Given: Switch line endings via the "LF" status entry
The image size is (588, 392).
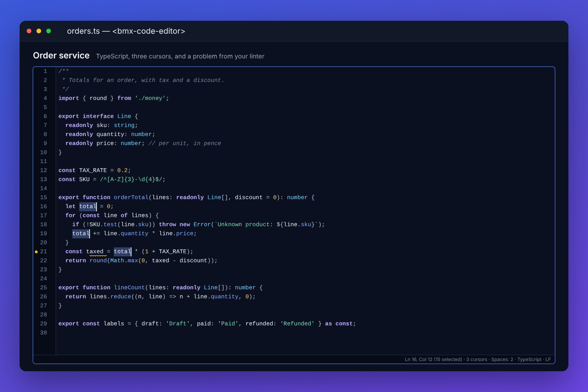Looking at the screenshot, I should (548, 359).
